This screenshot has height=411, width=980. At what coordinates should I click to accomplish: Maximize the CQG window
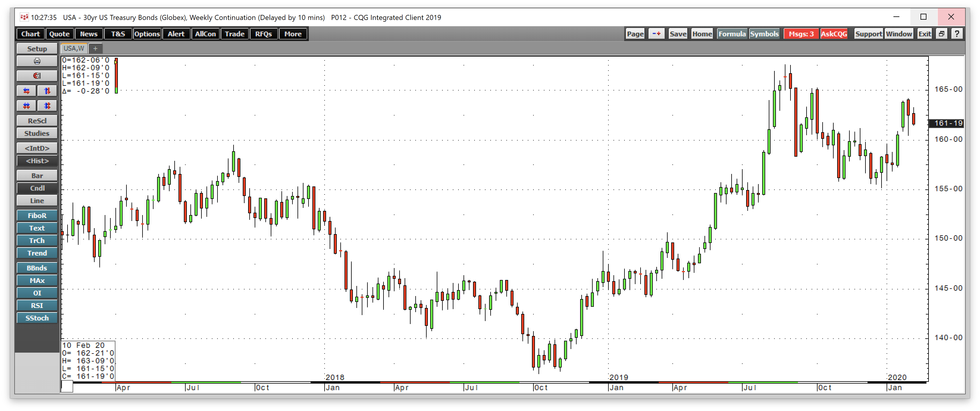tap(923, 17)
